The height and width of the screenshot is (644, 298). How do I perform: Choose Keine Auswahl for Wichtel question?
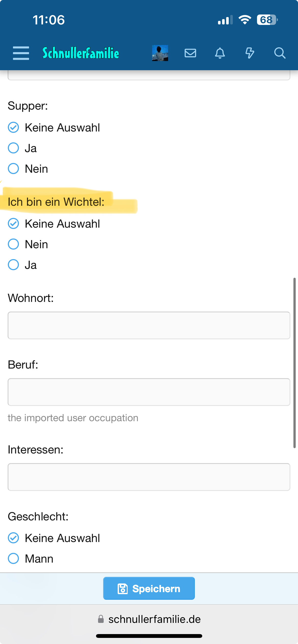coord(13,224)
